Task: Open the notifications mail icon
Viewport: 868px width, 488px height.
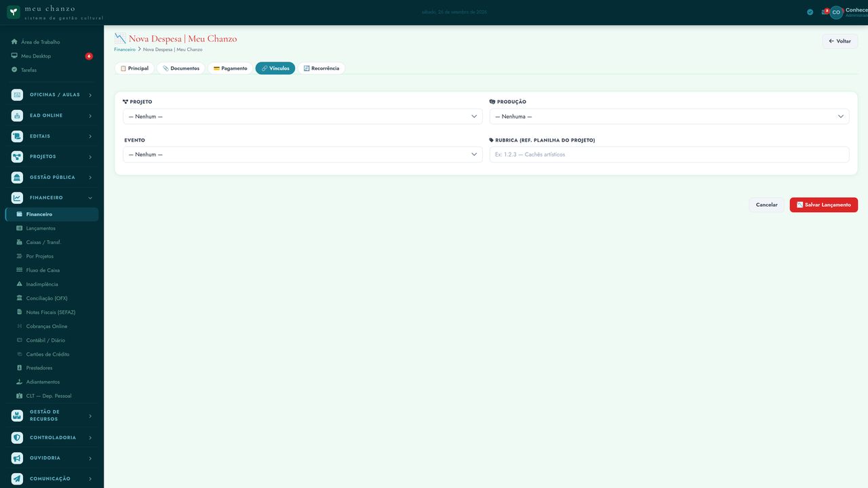Action: [x=825, y=12]
